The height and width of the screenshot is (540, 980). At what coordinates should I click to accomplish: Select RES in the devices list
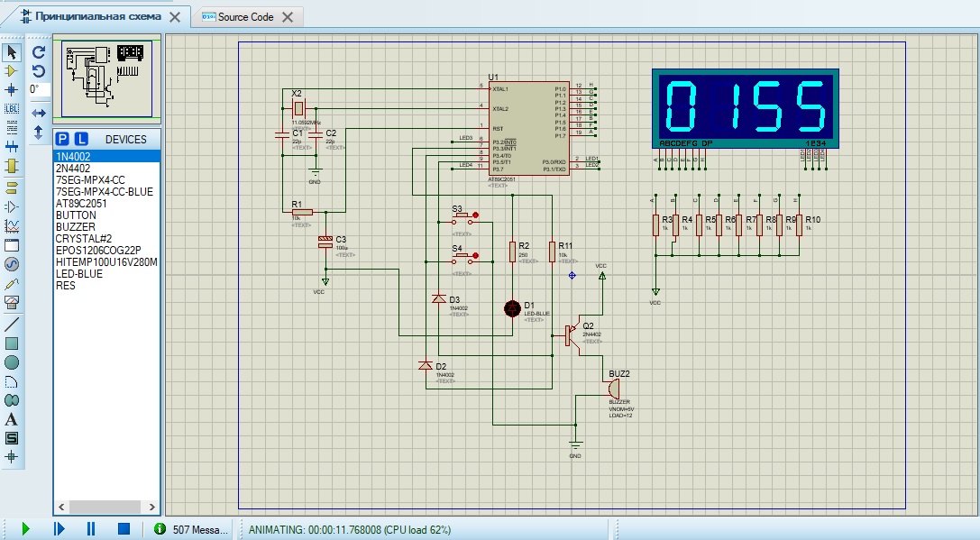click(x=107, y=286)
